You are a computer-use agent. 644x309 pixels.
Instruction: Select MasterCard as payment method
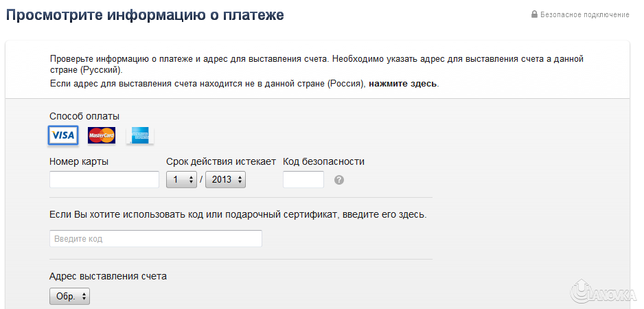[x=102, y=135]
